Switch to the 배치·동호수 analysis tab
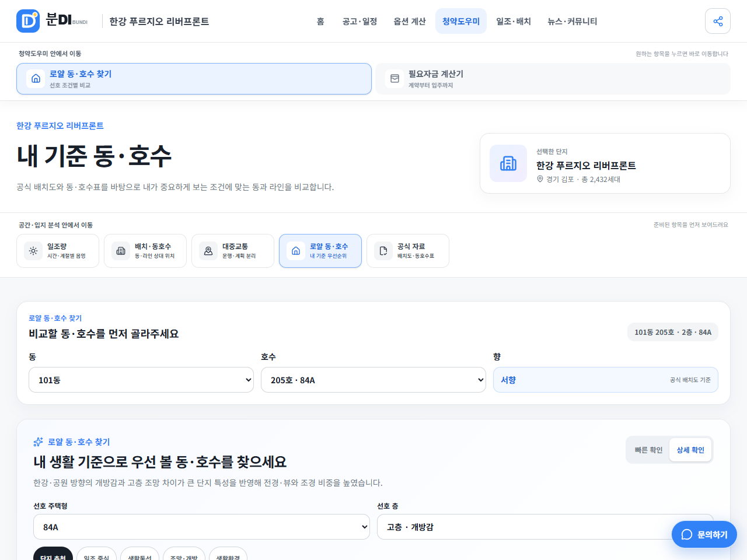The image size is (747, 560). click(145, 251)
